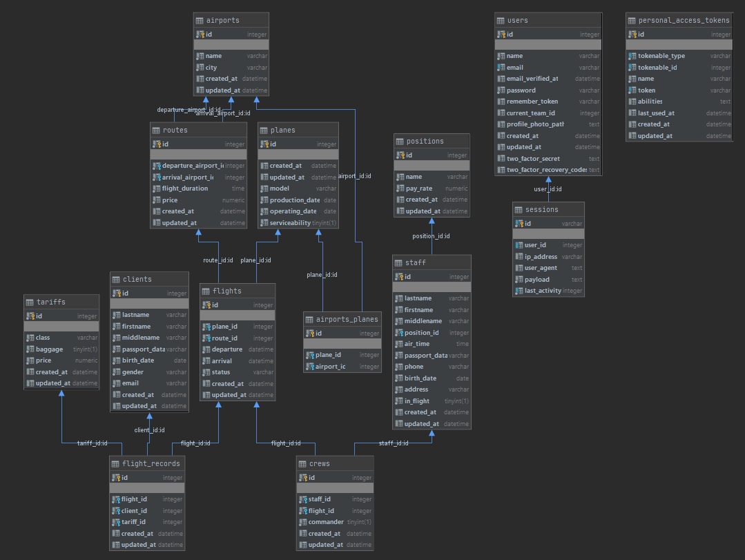This screenshot has height=560, width=745.
Task: Click the key icon of clients id
Action: click(116, 293)
